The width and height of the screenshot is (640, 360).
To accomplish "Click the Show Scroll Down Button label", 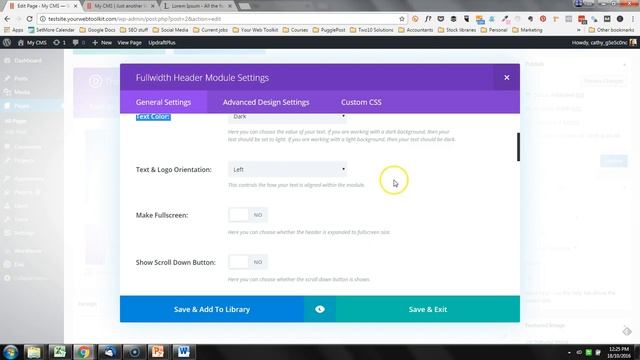I will (x=176, y=262).
